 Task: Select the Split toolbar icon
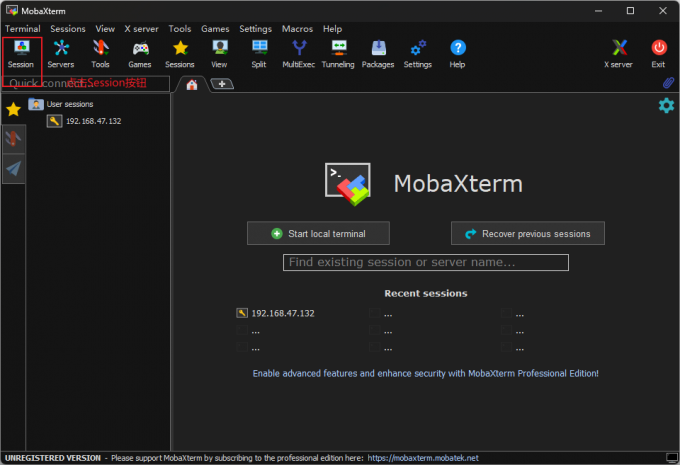pos(259,54)
